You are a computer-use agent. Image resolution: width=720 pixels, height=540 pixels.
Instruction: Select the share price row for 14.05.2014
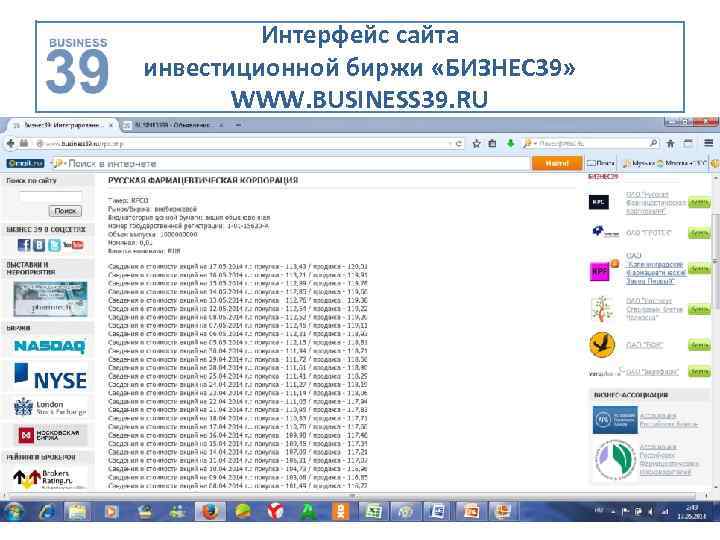point(238,292)
